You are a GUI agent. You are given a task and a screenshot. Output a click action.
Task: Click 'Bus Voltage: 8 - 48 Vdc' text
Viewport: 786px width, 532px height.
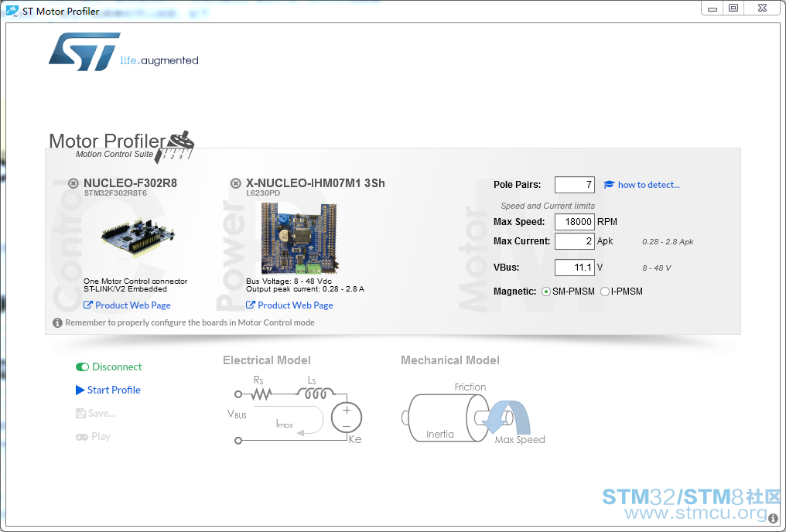pyautogui.click(x=289, y=281)
